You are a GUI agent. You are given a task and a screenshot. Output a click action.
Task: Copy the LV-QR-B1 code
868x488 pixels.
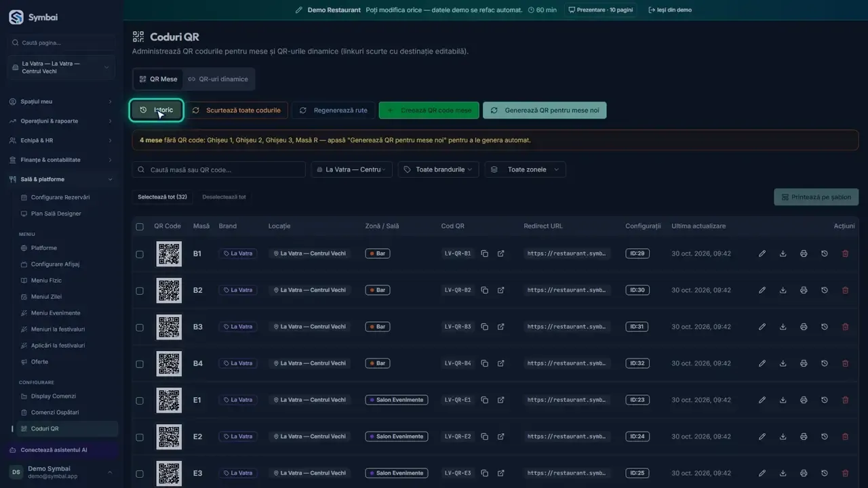click(x=485, y=253)
